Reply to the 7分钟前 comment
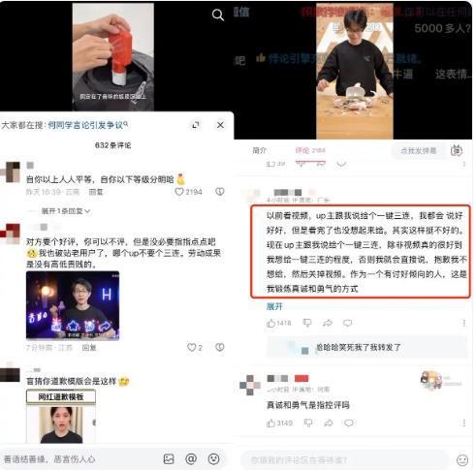 (x=89, y=348)
